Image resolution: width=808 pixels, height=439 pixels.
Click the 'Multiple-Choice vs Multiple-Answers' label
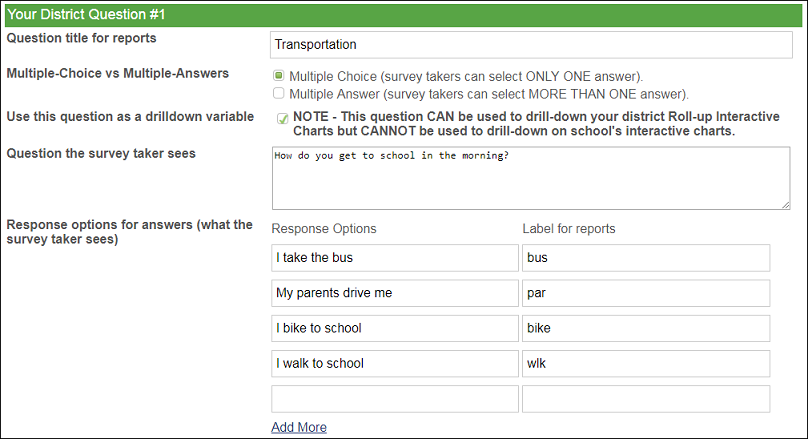pos(117,74)
